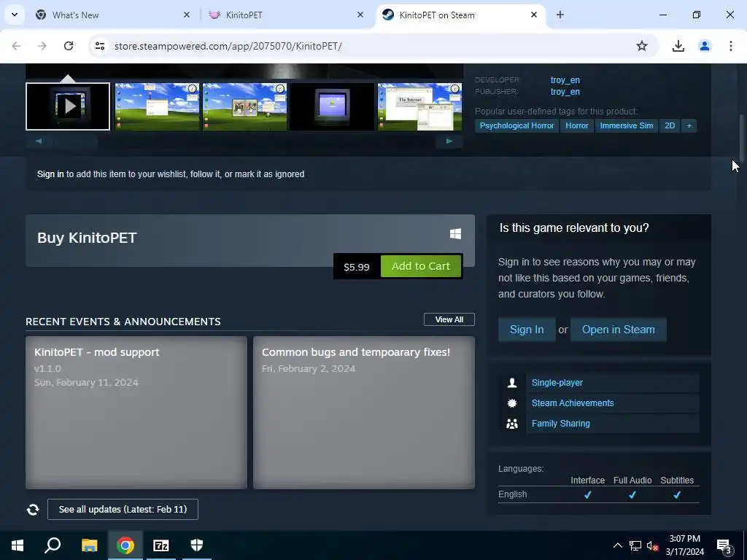See all updates (Latest: Feb 11)
Image resolution: width=747 pixels, height=560 pixels.
(123, 510)
